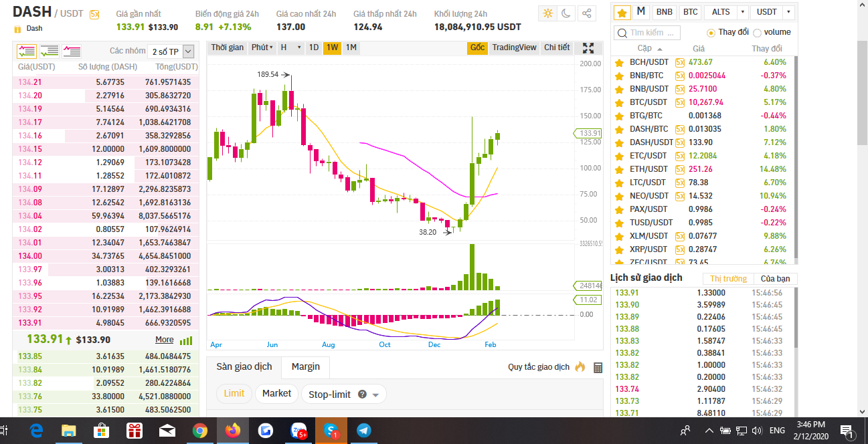Select the Thay đổi radio button

[711, 33]
